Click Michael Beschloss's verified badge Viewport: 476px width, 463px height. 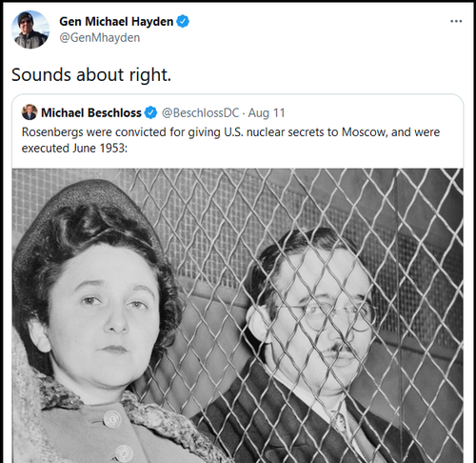[150, 112]
